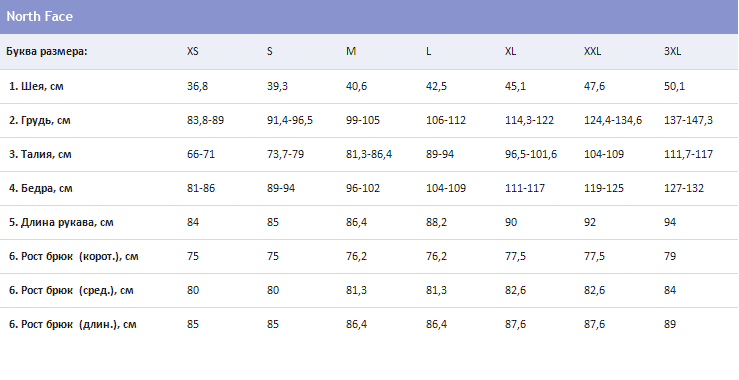The width and height of the screenshot is (739, 380).
Task: Click waist value 73,7-79 for S
Action: [x=285, y=154]
